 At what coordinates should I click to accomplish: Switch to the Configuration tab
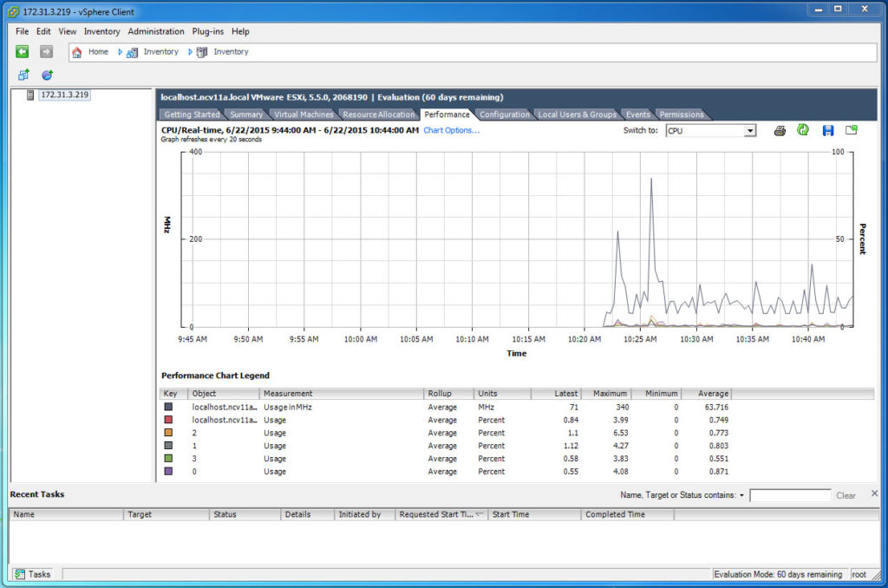[505, 114]
